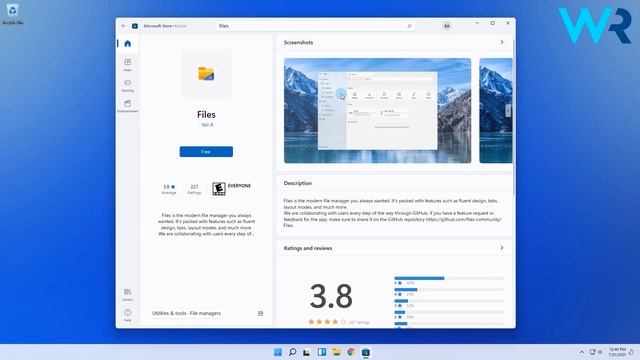Screen dimensions: 640x360
Task: Click the share icon beside File managers
Action: (260, 313)
